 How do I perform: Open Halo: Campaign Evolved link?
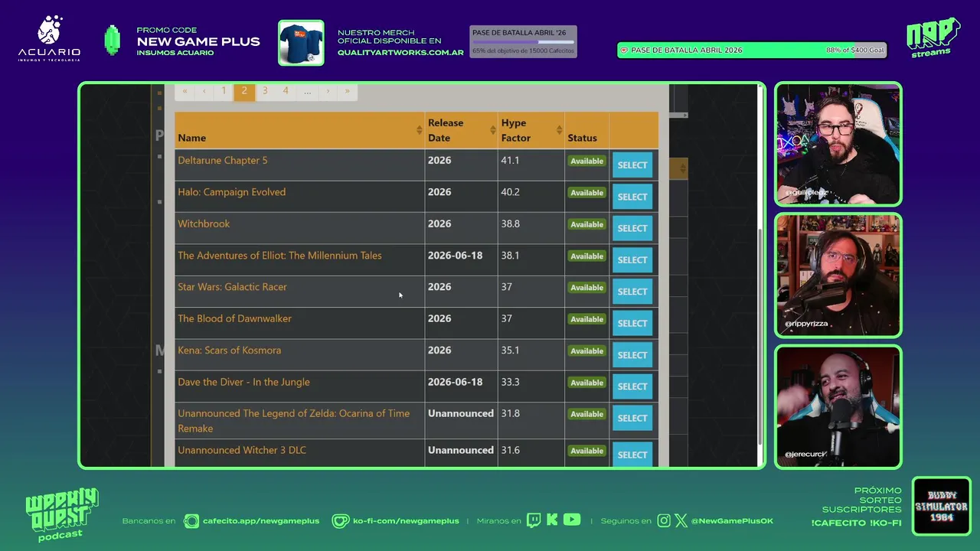click(x=232, y=192)
